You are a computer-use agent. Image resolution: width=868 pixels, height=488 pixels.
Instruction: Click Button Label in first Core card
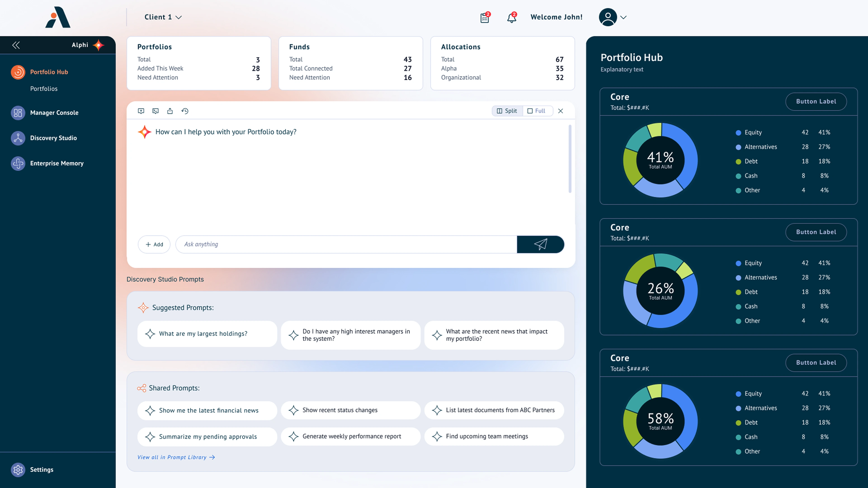(816, 101)
